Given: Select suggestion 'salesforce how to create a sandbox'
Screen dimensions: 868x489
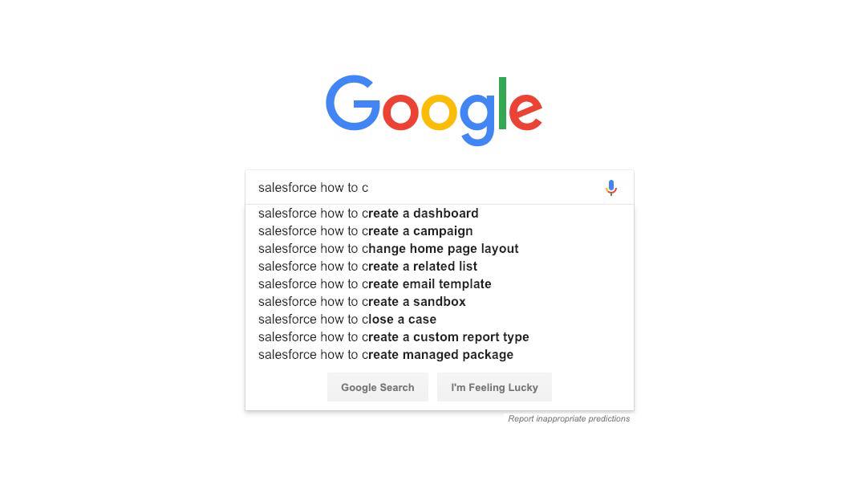Looking at the screenshot, I should click(x=362, y=301).
